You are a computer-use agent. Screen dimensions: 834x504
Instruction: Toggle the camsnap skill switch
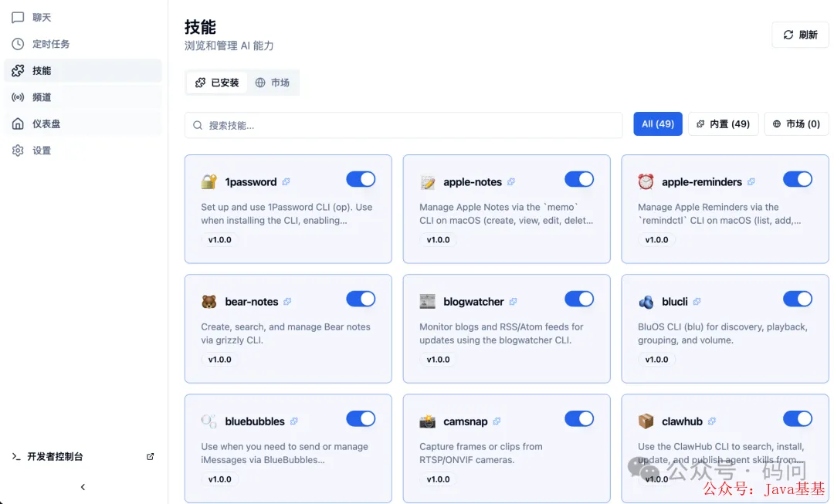tap(579, 418)
